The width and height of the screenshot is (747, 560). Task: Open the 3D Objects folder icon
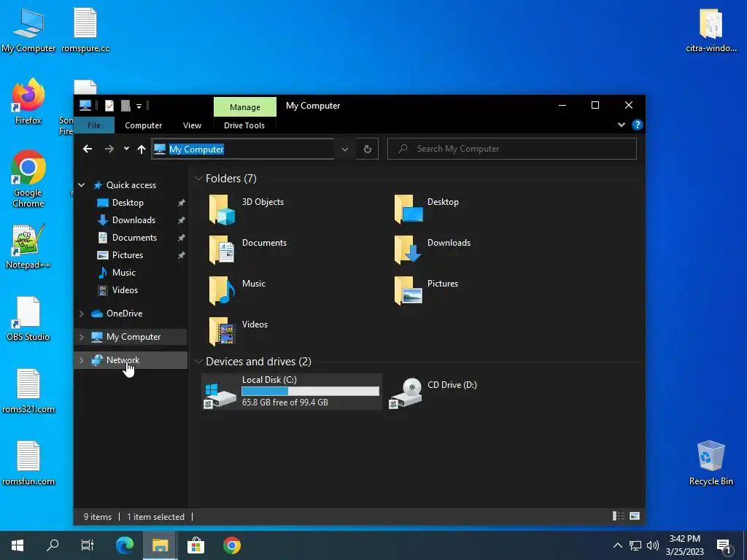pyautogui.click(x=222, y=209)
